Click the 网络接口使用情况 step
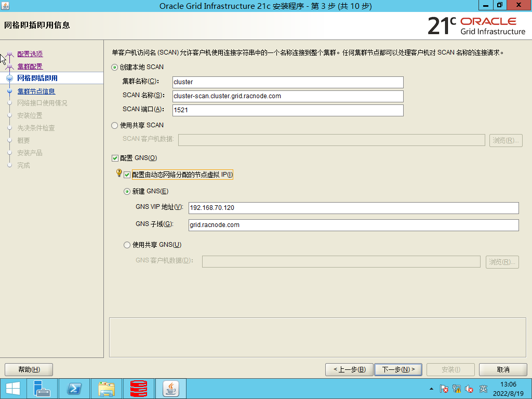 click(42, 103)
